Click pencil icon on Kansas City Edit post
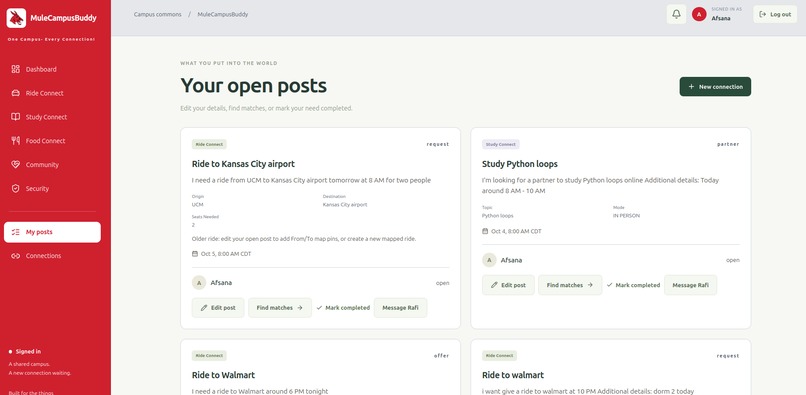 pos(204,308)
